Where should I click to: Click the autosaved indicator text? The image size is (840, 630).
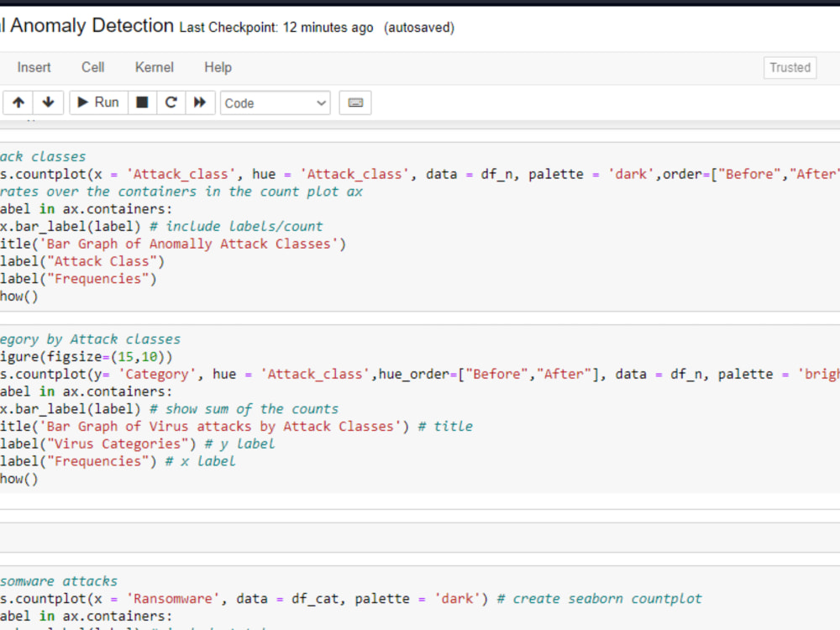418,27
